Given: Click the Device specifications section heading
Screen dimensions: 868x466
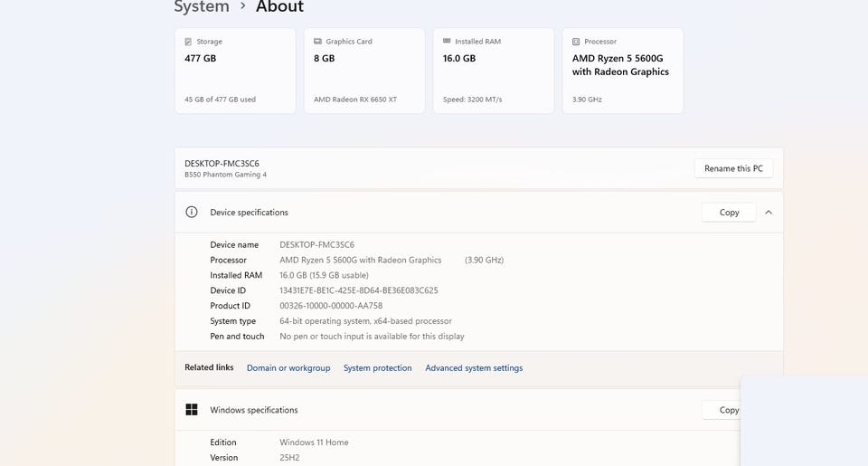Looking at the screenshot, I should 249,213.
